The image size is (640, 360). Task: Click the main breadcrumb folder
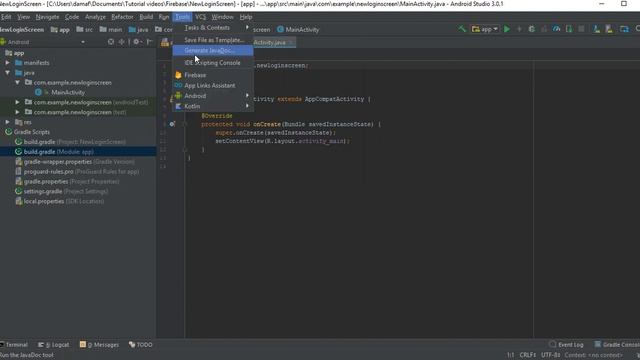tap(111, 29)
